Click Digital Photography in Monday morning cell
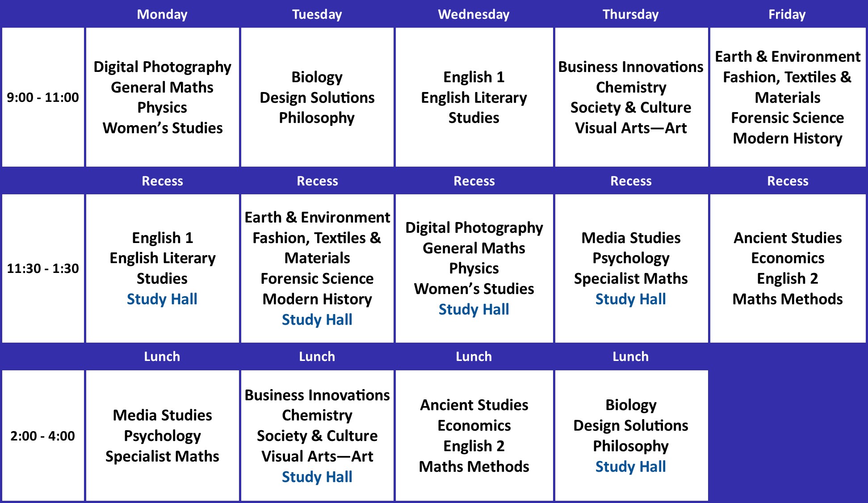The image size is (868, 503). click(162, 67)
